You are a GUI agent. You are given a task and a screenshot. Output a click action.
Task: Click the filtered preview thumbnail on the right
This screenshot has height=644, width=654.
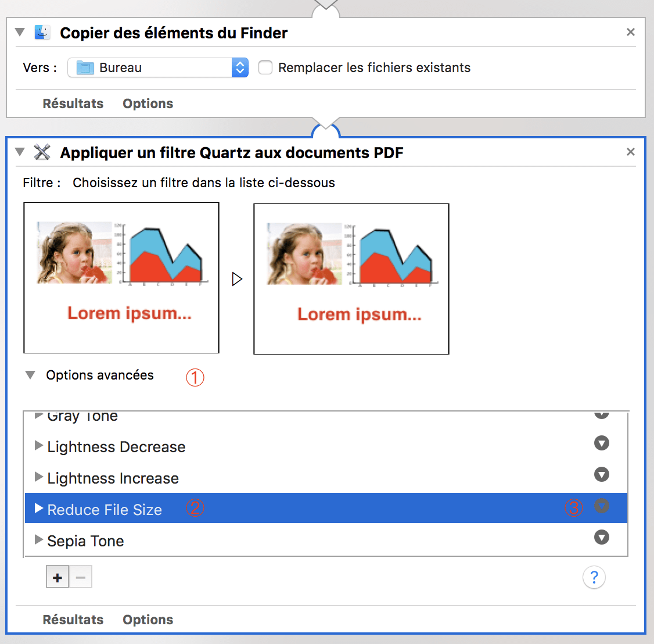click(351, 279)
